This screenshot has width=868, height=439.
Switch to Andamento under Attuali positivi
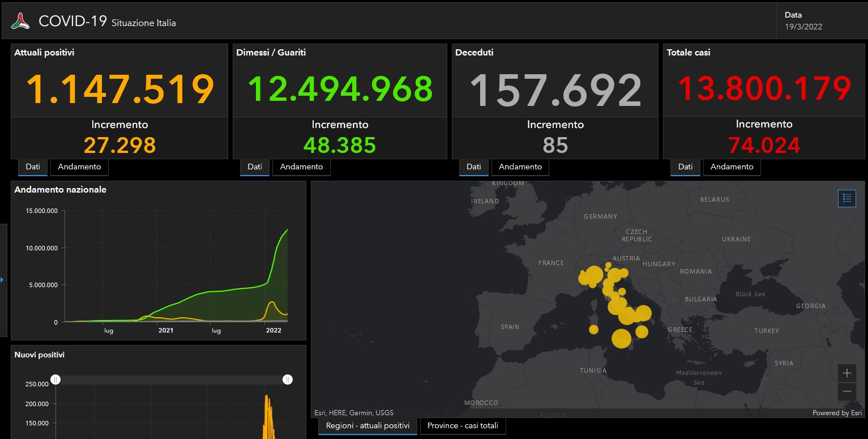pos(79,167)
